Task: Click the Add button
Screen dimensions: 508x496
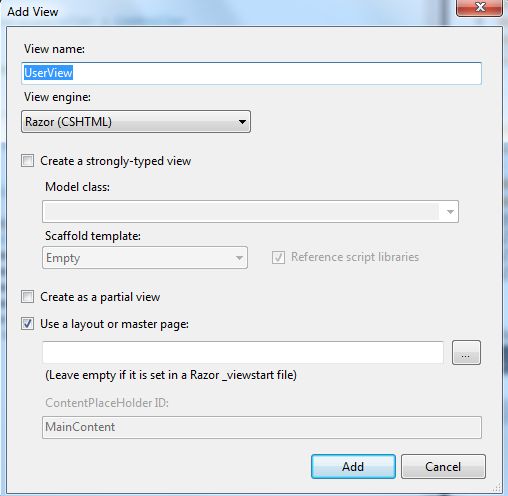Action: click(x=353, y=467)
